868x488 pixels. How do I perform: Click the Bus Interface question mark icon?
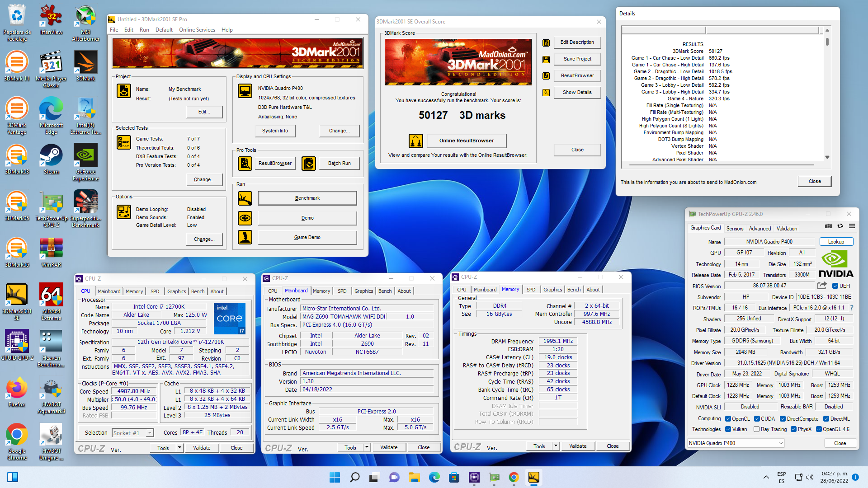pos(852,308)
